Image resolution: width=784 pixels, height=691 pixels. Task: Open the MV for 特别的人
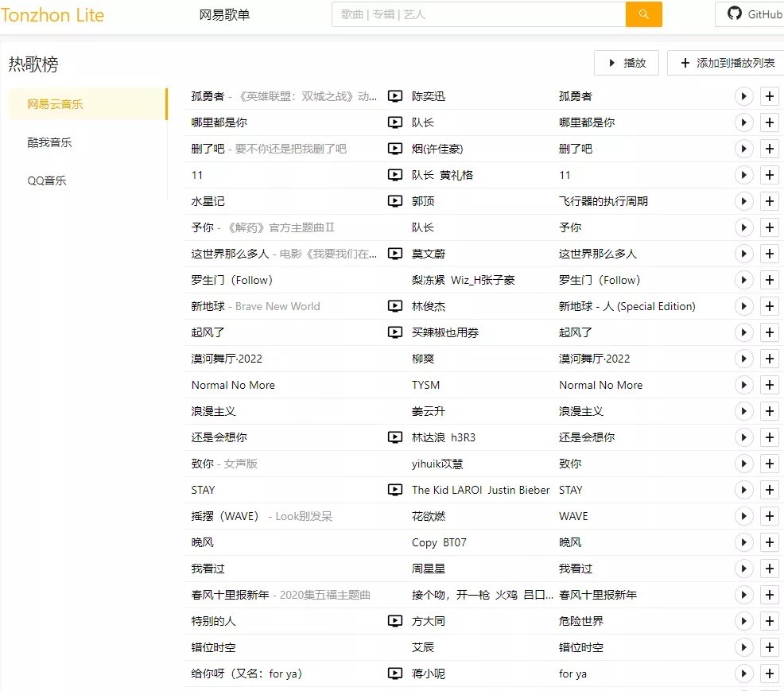pos(394,621)
